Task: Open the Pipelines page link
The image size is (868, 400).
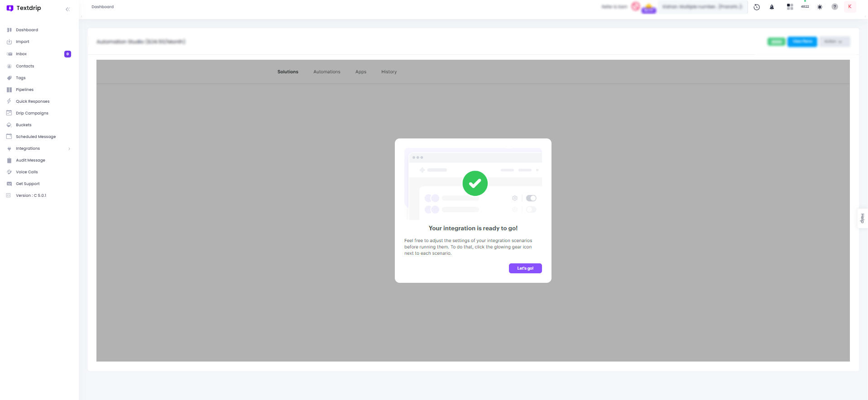Action: click(x=24, y=90)
